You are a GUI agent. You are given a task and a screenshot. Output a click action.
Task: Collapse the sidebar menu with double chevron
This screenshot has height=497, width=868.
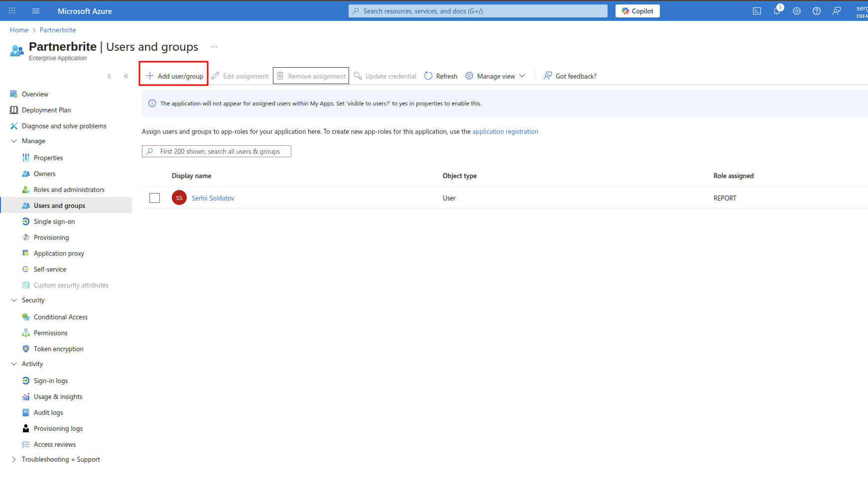coord(126,76)
